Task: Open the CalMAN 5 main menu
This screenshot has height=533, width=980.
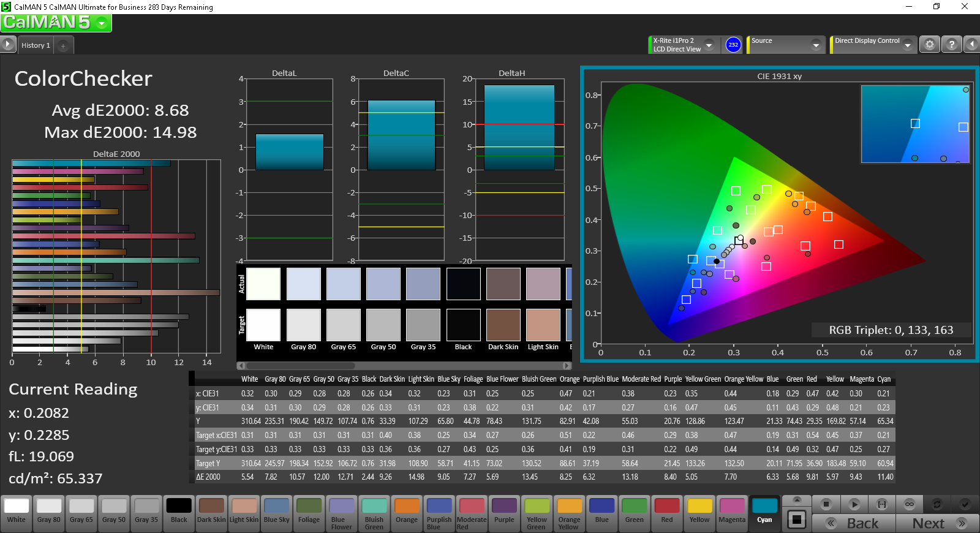Action: 56,23
